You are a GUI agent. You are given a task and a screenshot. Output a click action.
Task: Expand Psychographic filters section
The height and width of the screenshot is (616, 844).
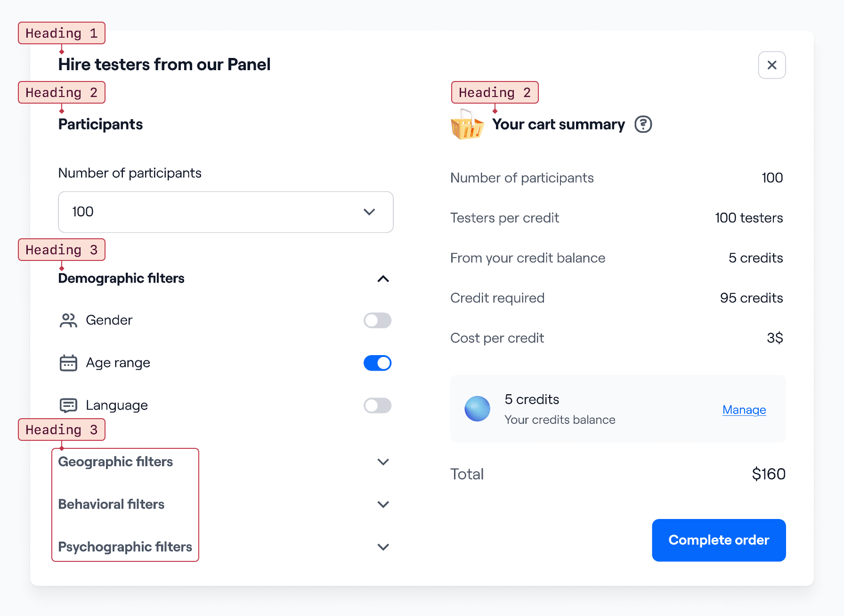click(383, 547)
